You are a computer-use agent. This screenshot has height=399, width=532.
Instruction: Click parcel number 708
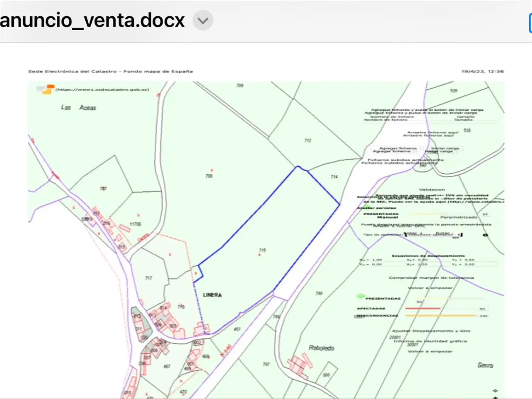[209, 176]
